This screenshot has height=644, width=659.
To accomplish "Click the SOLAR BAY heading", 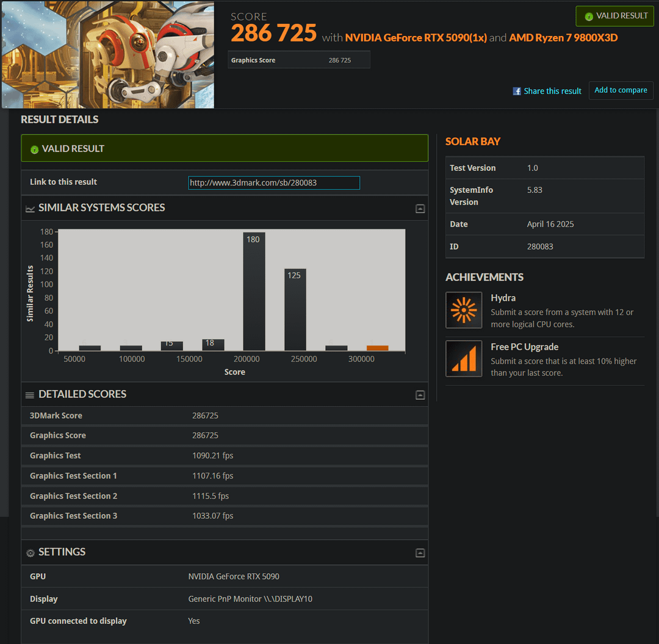I will 472,142.
